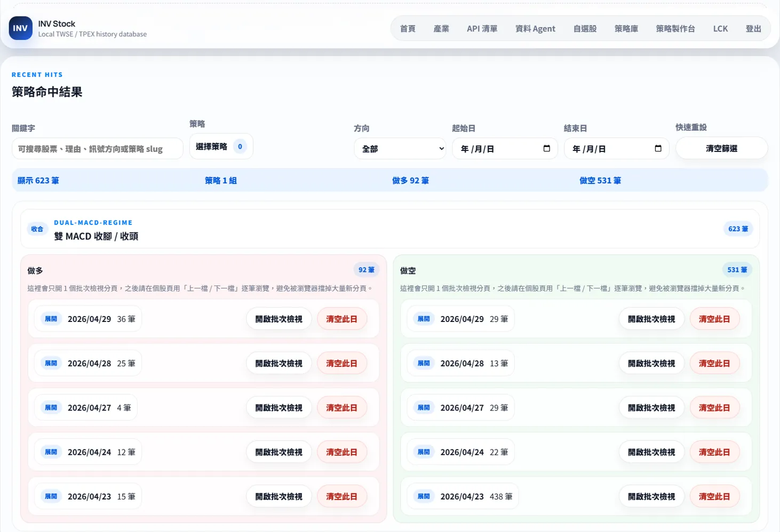Open batch view for 做多 2026/04/23
This screenshot has width=780, height=532.
coord(278,496)
